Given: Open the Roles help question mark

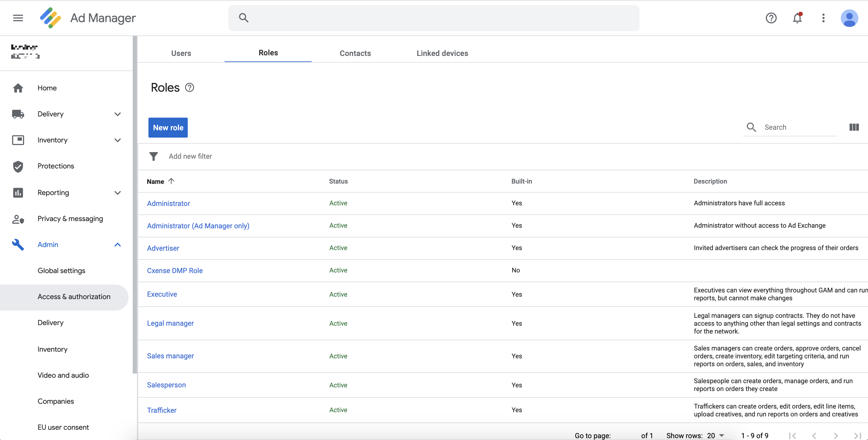Looking at the screenshot, I should [x=189, y=87].
